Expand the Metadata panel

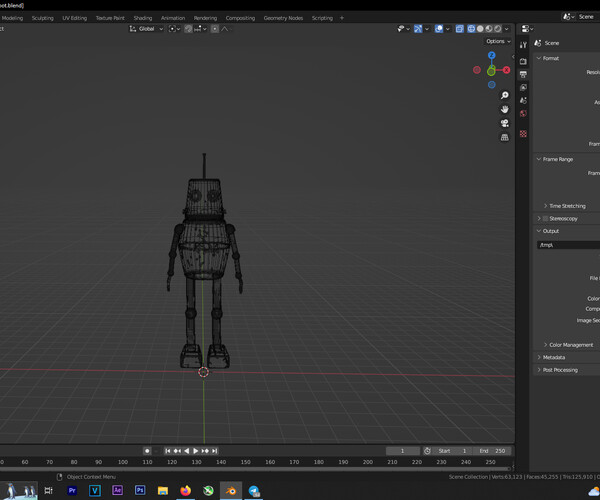click(553, 357)
